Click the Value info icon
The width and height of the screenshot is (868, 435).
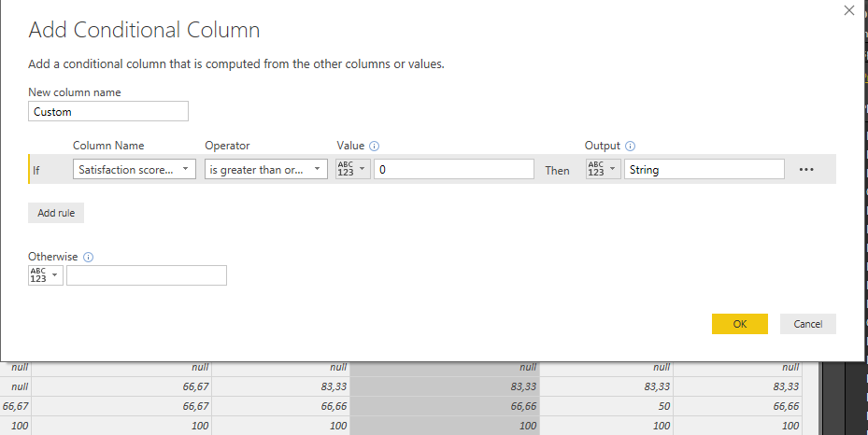(375, 146)
